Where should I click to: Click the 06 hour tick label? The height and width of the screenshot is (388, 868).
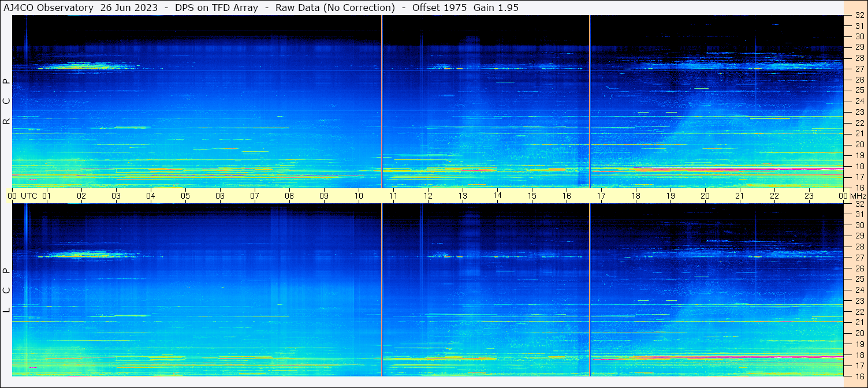coord(220,196)
